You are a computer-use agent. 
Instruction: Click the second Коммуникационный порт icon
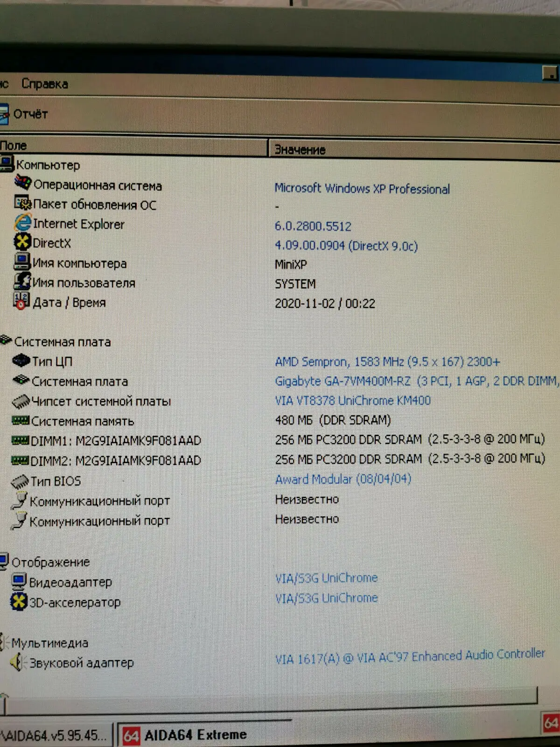(x=19, y=521)
